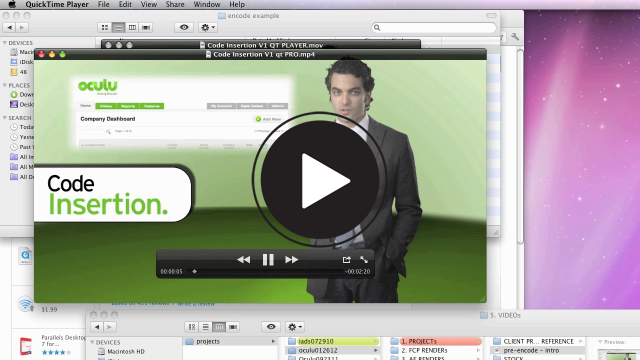640x360 pixels.
Task: Open the share icon in player controls
Action: point(347,260)
